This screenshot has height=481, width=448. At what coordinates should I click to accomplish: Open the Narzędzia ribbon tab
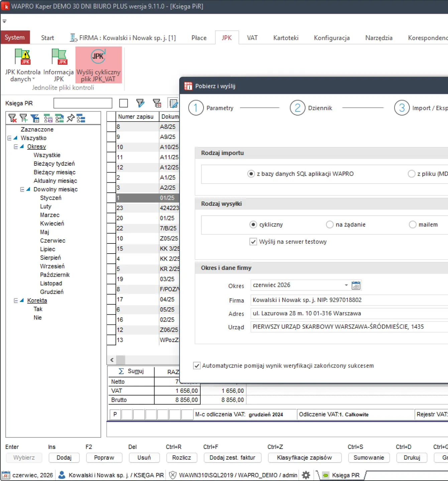379,38
